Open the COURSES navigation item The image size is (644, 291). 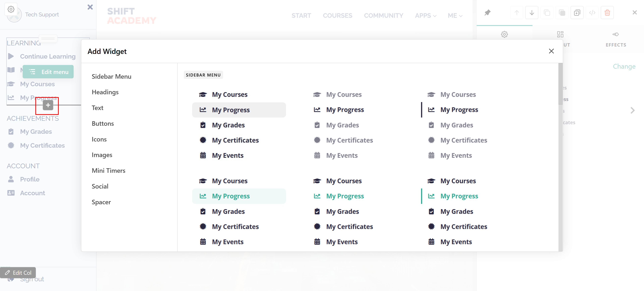tap(337, 15)
